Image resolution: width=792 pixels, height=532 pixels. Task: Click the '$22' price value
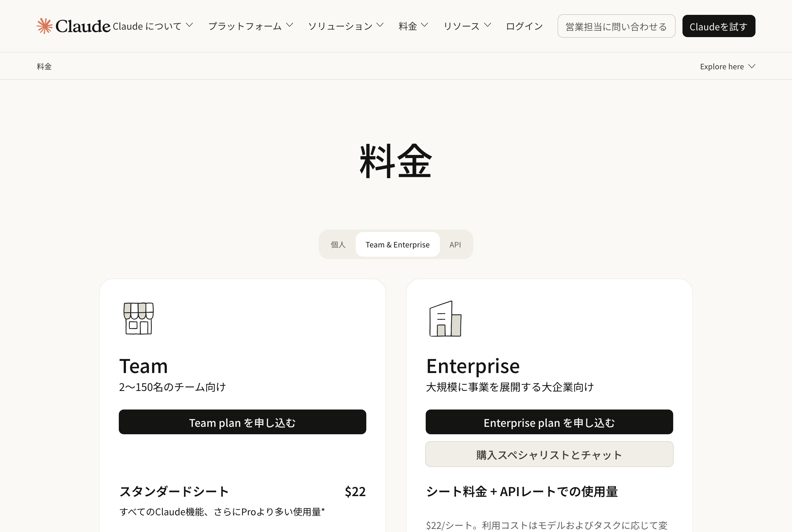tap(355, 491)
